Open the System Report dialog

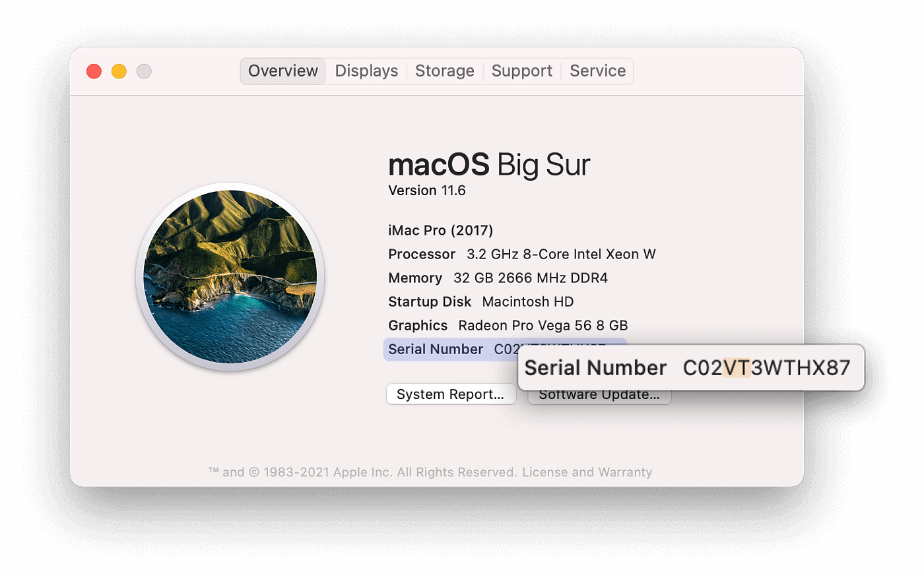coord(451,394)
